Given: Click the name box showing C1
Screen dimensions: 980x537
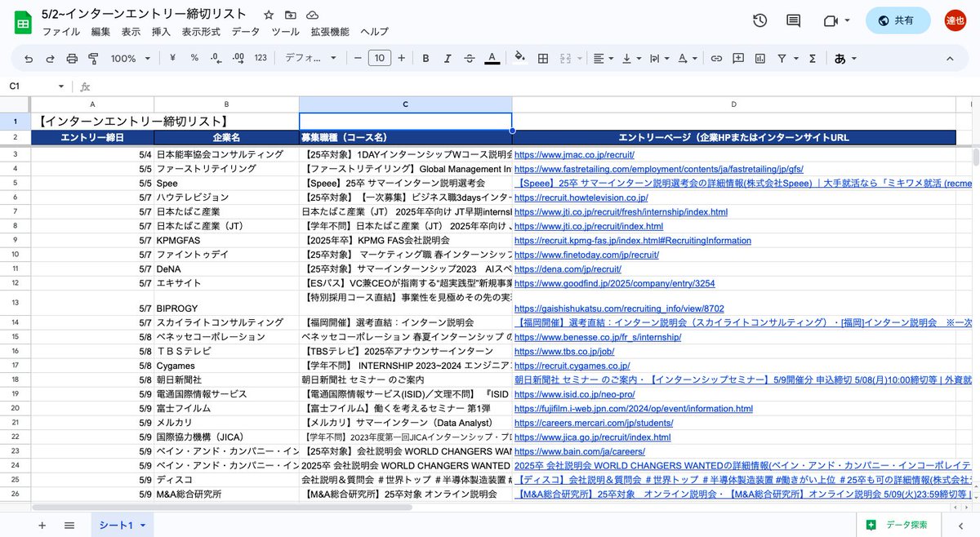Looking at the screenshot, I should [38, 86].
